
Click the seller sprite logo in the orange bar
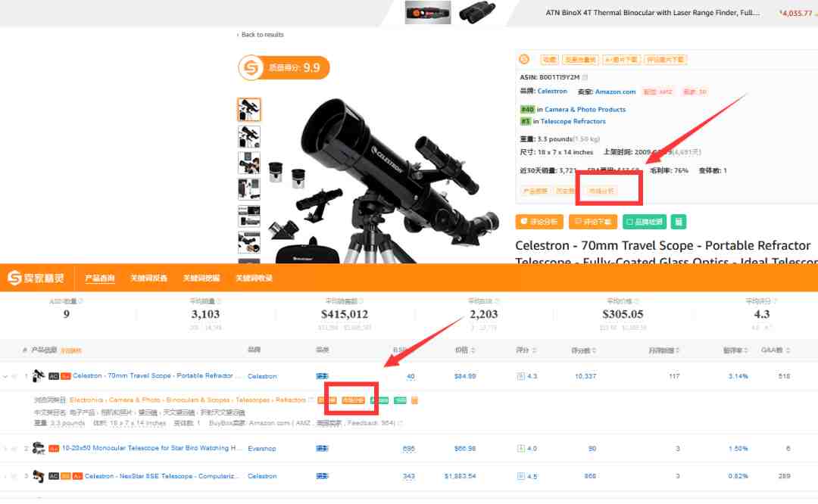[36, 278]
